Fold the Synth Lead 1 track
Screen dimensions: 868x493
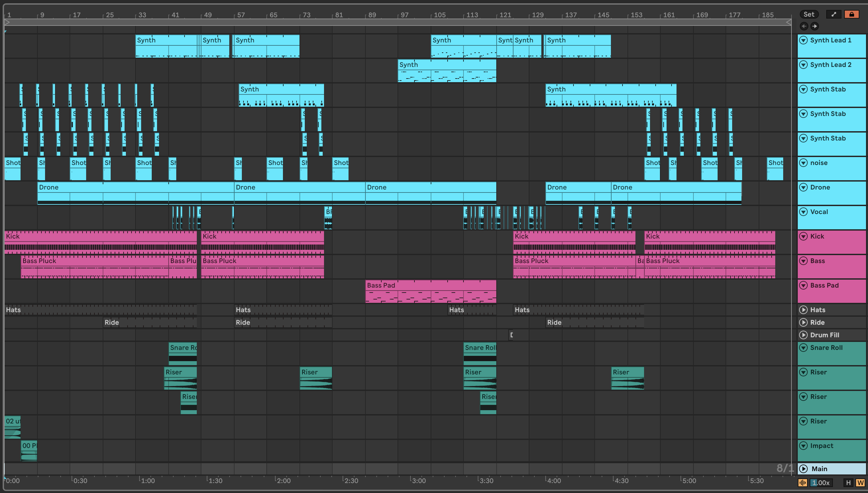(803, 40)
